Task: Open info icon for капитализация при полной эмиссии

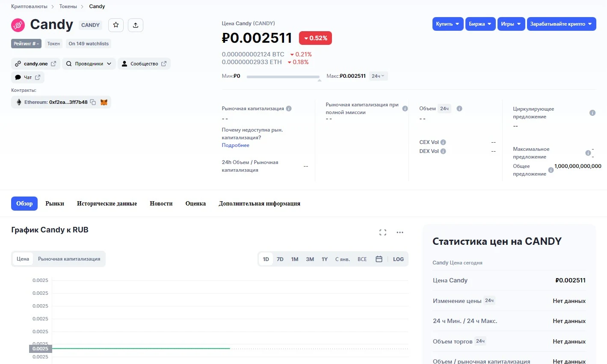Action: (405, 109)
